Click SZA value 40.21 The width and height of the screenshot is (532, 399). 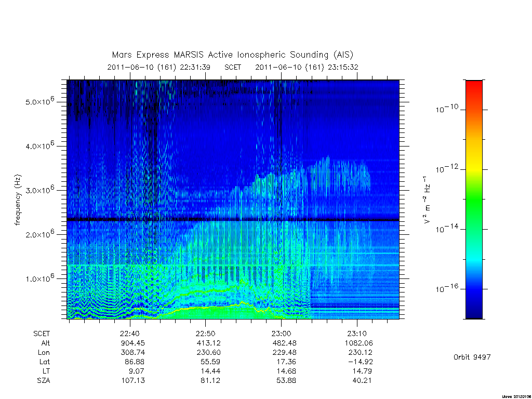tap(362, 381)
